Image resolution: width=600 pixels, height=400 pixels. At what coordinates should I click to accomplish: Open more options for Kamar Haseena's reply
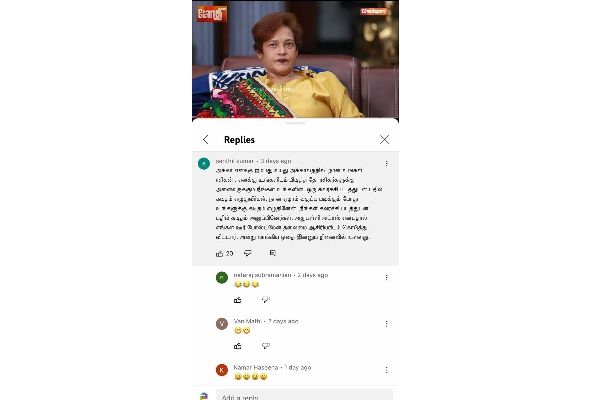386,370
